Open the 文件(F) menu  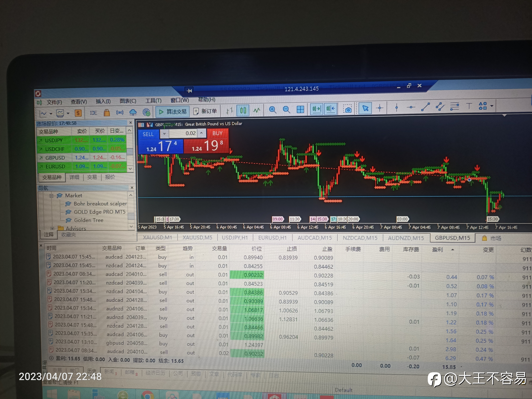pos(54,102)
